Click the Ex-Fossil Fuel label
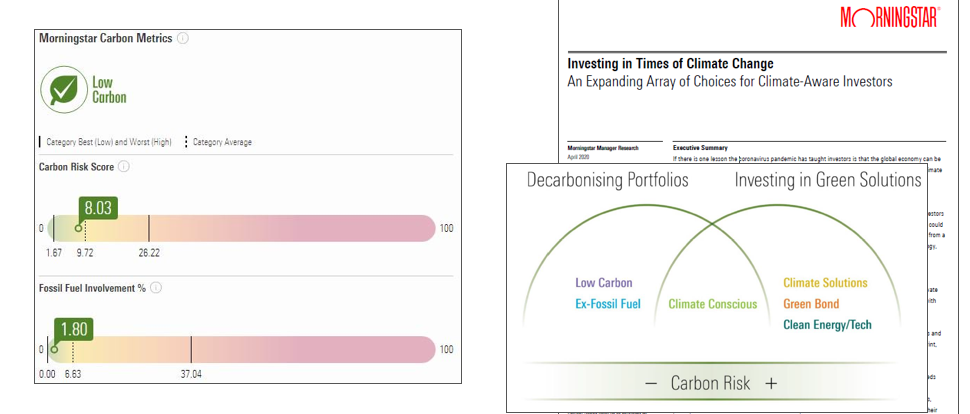Screen dimensions: 970x414 [608, 304]
